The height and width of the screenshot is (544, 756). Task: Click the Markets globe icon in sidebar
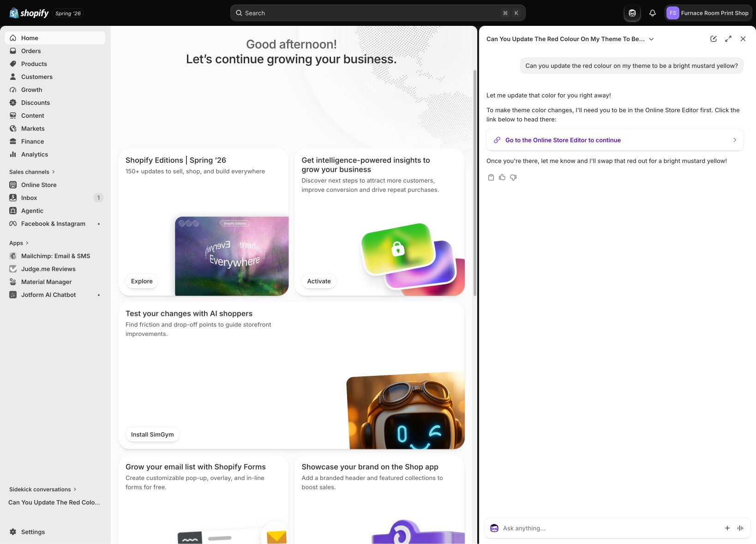pyautogui.click(x=13, y=128)
